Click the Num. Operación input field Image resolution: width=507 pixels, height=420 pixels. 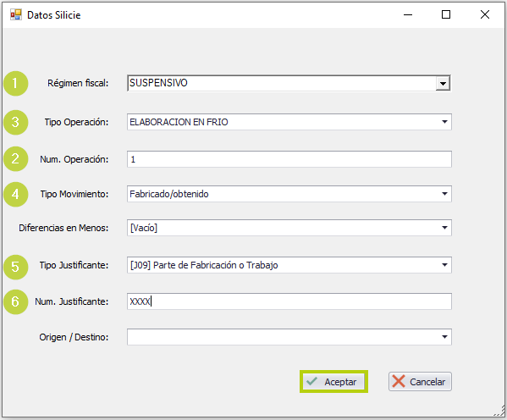289,159
